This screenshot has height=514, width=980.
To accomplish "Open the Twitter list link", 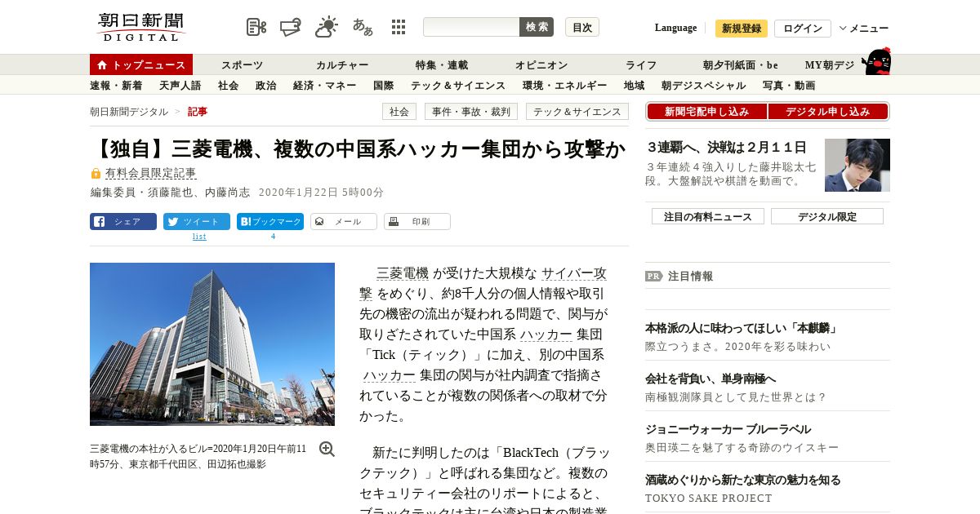I will (199, 237).
